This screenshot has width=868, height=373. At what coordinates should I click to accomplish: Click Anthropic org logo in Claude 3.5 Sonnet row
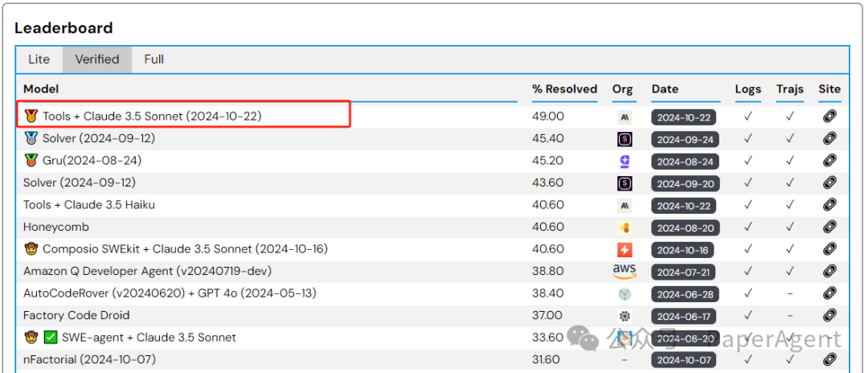624,117
